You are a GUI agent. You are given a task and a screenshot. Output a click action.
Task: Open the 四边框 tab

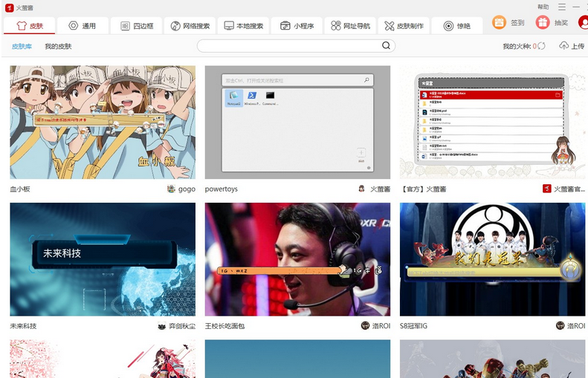click(137, 25)
